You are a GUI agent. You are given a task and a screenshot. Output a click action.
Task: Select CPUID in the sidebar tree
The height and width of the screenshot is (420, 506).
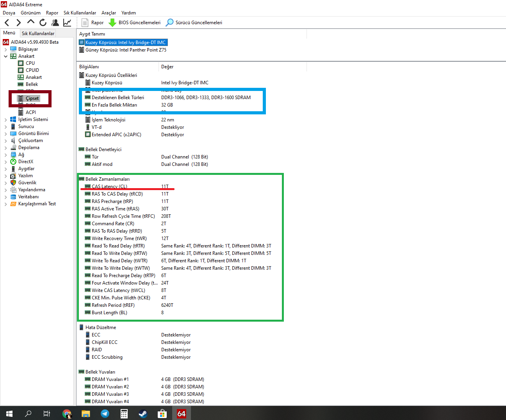[32, 70]
